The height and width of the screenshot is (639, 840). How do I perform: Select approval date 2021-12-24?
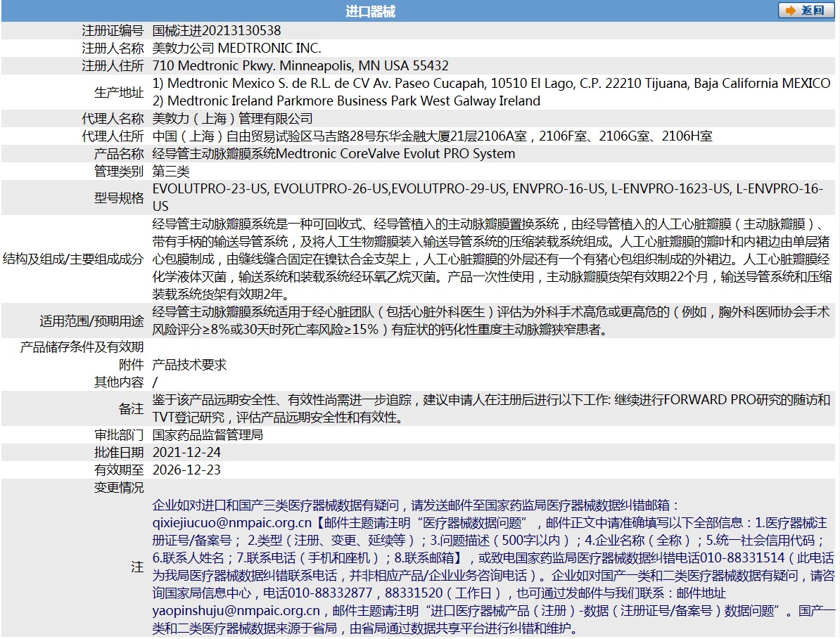186,452
